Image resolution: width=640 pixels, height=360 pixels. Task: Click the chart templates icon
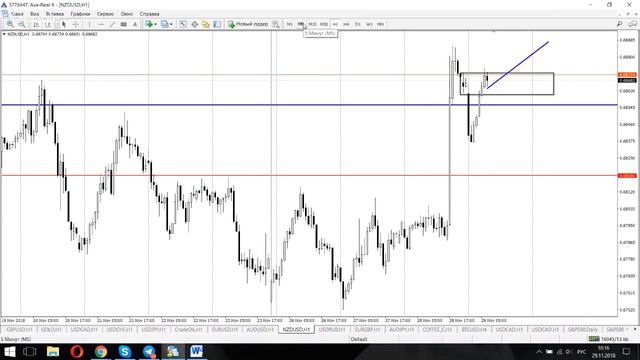pyautogui.click(x=164, y=24)
